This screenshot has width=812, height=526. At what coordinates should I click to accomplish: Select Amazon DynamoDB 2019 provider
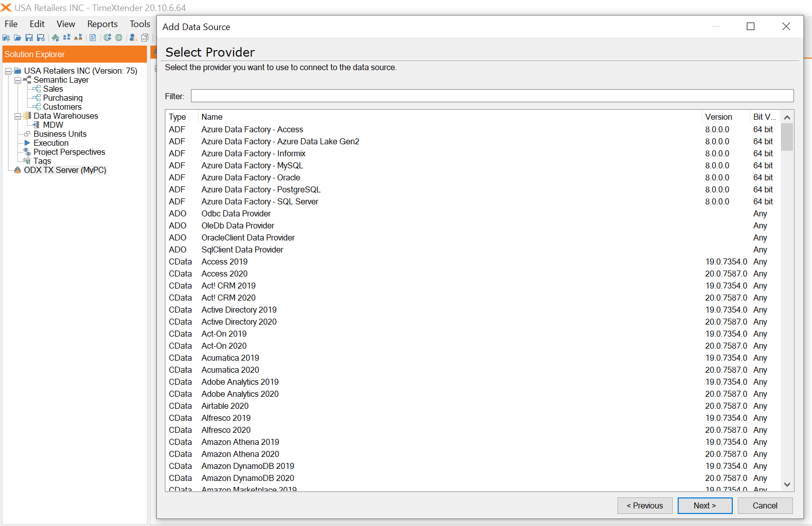pos(473,466)
